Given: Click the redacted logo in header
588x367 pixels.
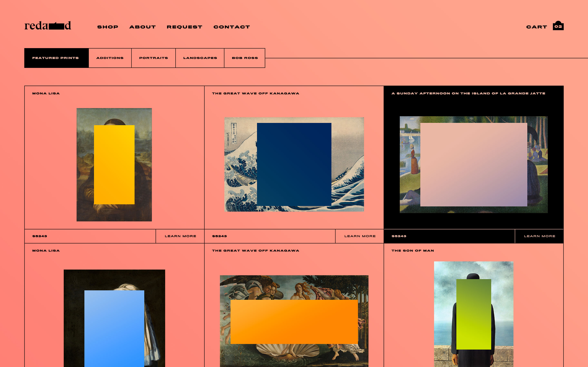Looking at the screenshot, I should (48, 26).
